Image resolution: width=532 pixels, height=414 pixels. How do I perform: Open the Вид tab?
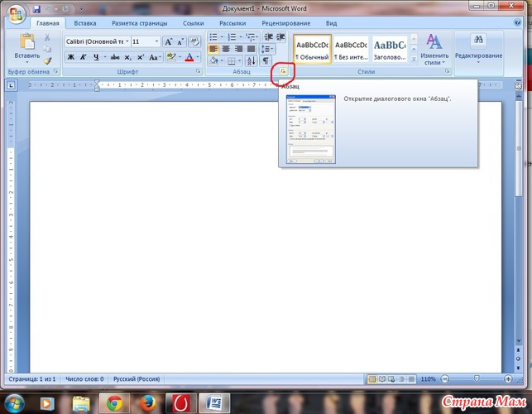pos(331,23)
